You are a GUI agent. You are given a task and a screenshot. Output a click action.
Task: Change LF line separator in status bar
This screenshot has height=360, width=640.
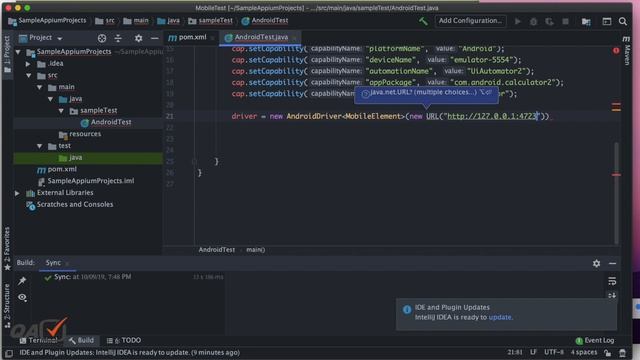pos(533,352)
